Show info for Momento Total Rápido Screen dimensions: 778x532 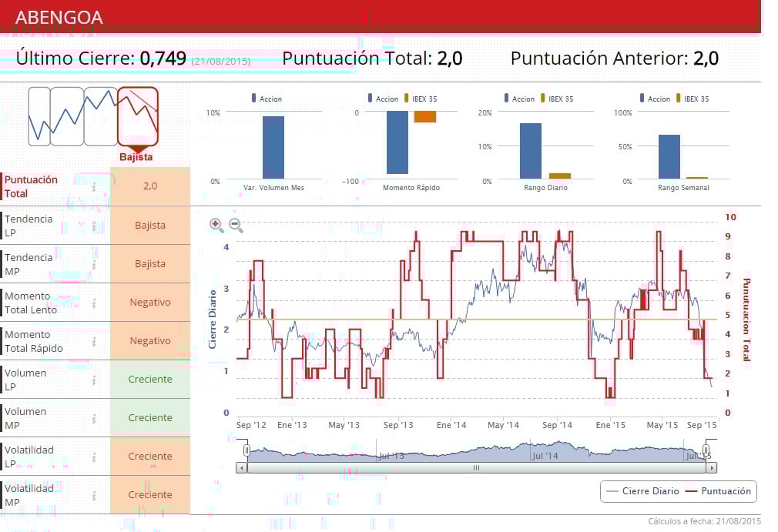94,342
